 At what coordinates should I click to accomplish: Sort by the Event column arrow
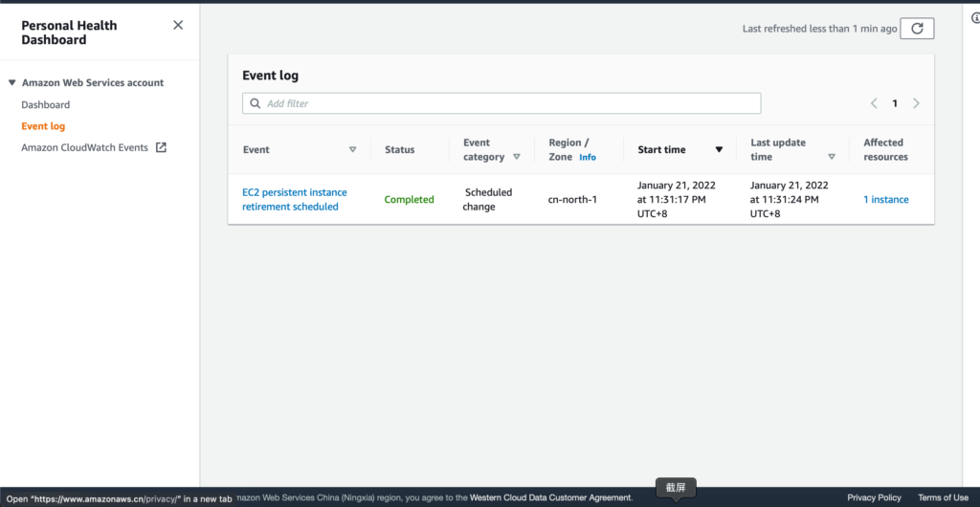click(352, 150)
